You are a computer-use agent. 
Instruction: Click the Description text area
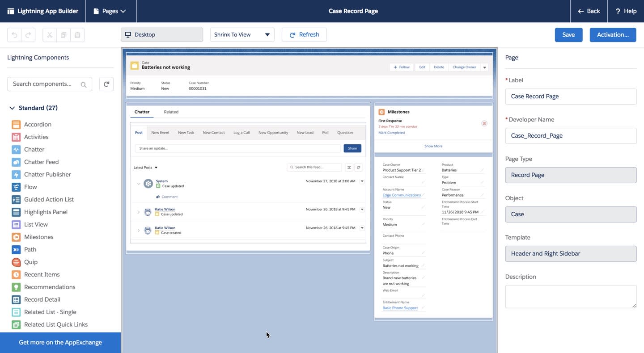[x=571, y=297]
